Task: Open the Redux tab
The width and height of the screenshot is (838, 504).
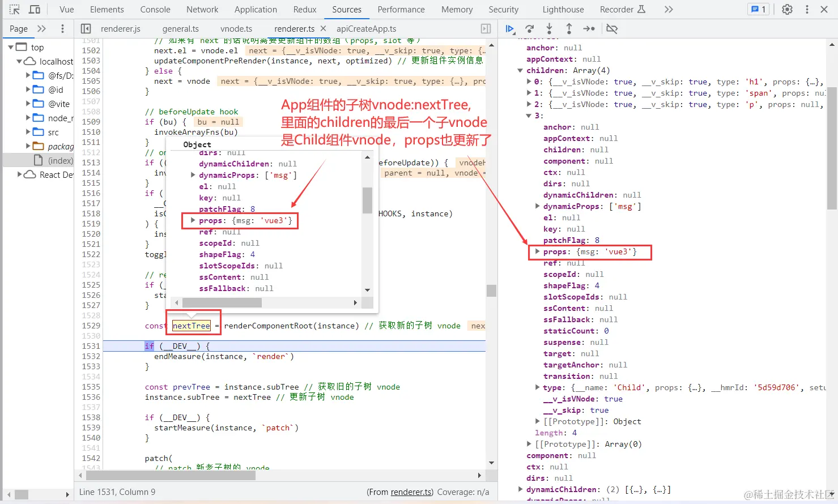Action: click(x=305, y=10)
